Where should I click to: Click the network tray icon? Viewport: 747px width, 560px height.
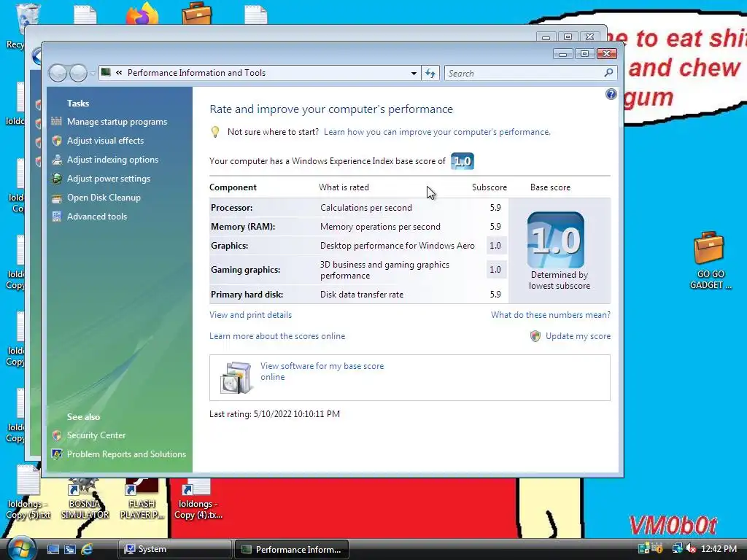click(x=677, y=549)
